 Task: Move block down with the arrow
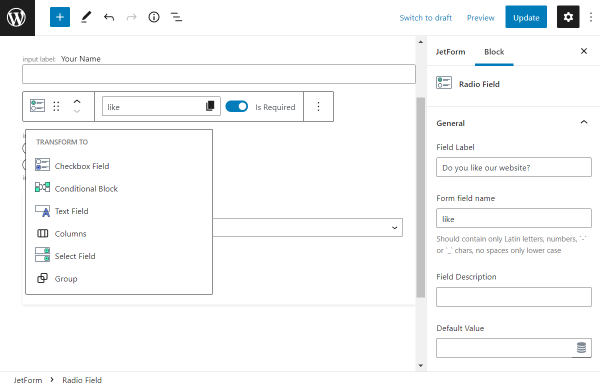(77, 111)
